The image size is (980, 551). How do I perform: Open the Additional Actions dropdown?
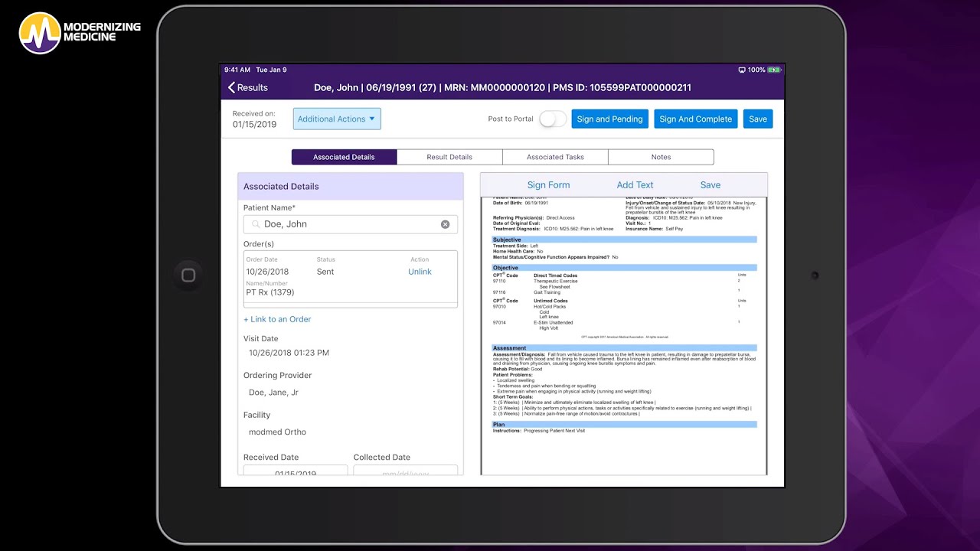(337, 119)
